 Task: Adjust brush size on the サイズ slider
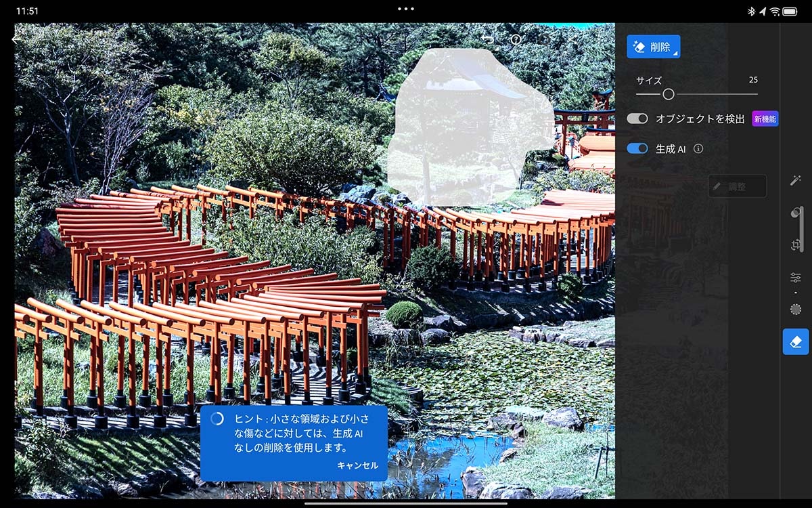(669, 93)
